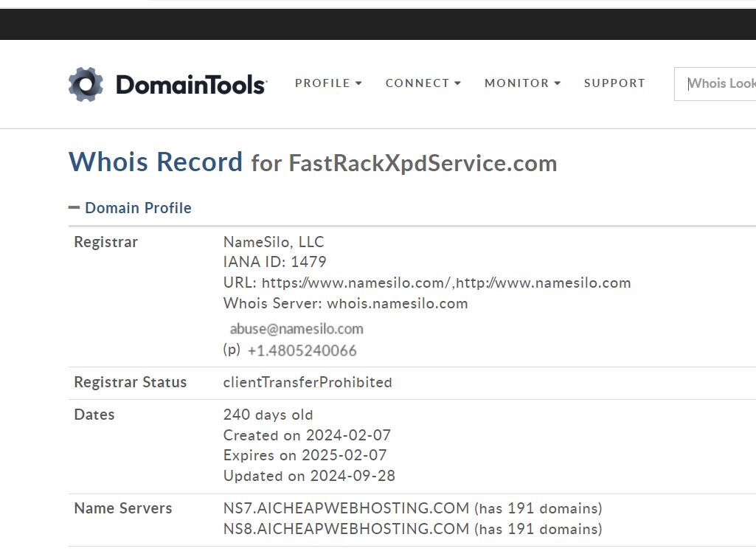The height and width of the screenshot is (554, 756).
Task: Select the Updated on 2024-09-28 line
Action: coord(309,476)
